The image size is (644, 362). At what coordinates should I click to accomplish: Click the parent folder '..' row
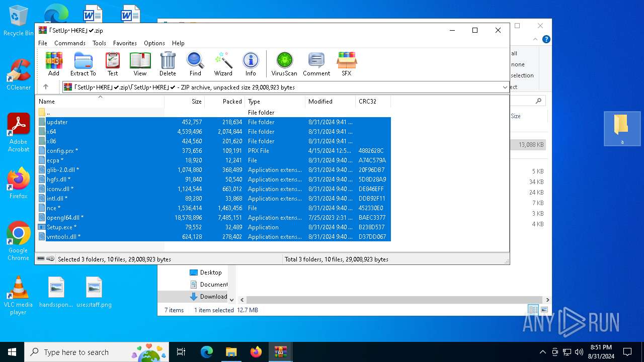(x=214, y=113)
